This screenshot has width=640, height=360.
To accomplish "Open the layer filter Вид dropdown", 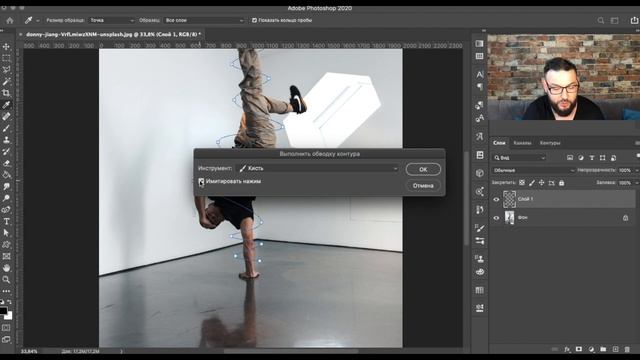I will tap(519, 158).
